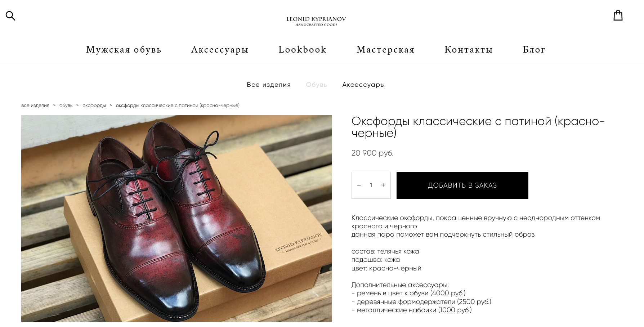Select the Обувь category tab
The image size is (644, 327).
pos(316,85)
